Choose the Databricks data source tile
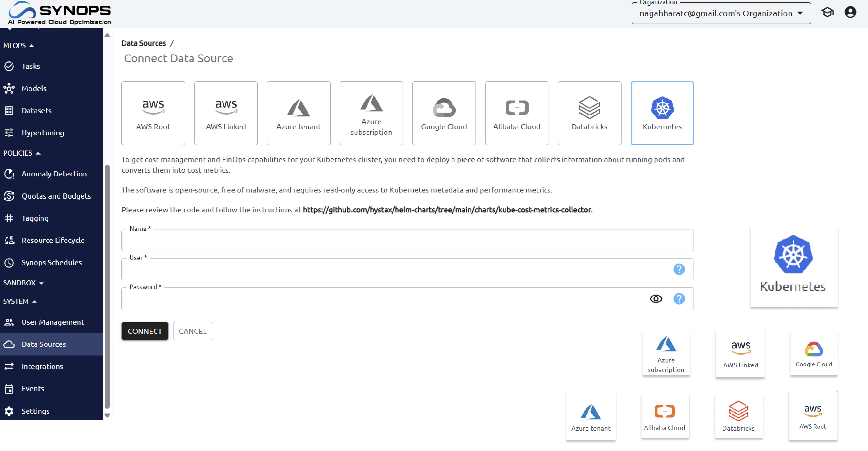Screen dimensions: 868x451 [x=589, y=113]
